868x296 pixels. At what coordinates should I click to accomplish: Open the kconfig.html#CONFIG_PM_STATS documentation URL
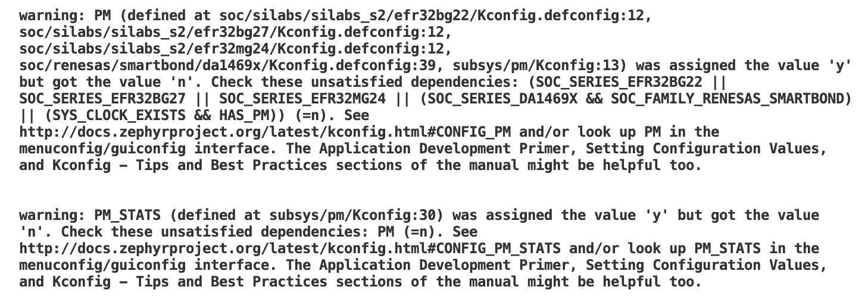click(x=290, y=248)
